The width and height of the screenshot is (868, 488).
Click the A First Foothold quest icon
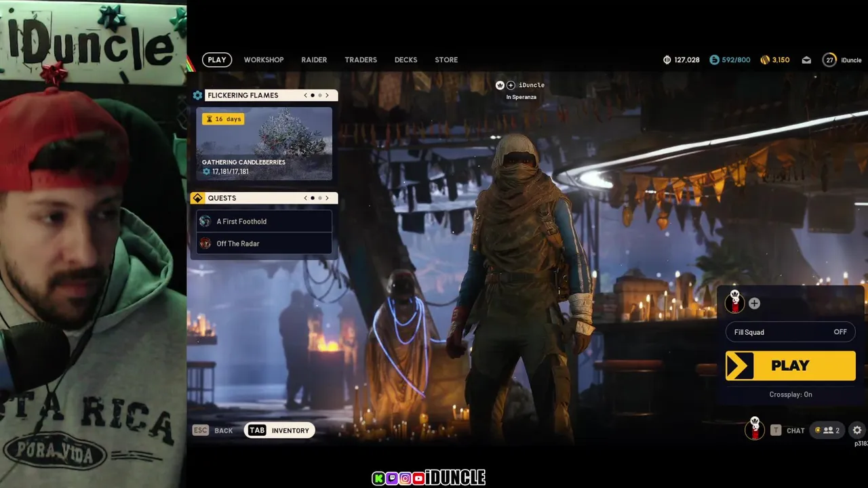205,222
